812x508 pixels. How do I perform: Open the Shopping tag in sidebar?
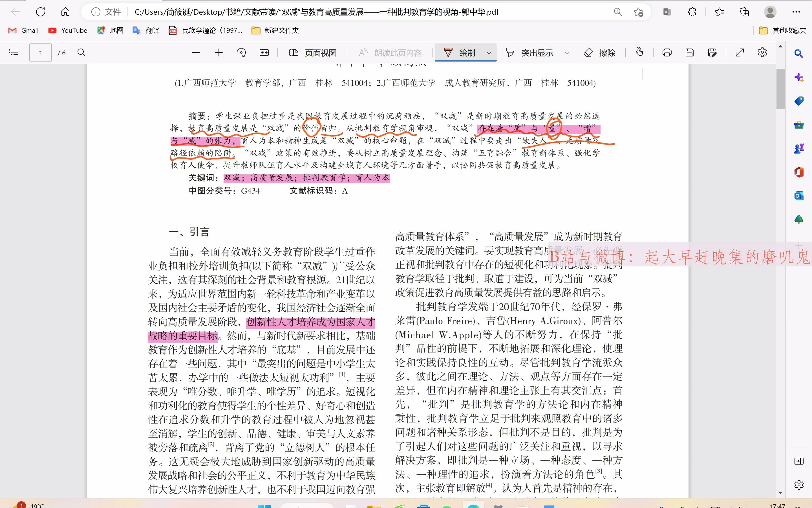tap(799, 101)
